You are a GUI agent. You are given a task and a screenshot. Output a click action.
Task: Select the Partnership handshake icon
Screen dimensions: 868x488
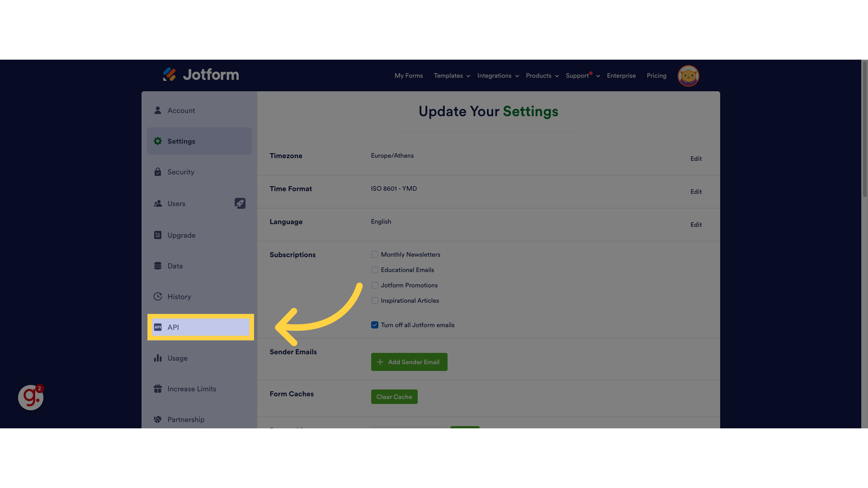click(x=157, y=419)
